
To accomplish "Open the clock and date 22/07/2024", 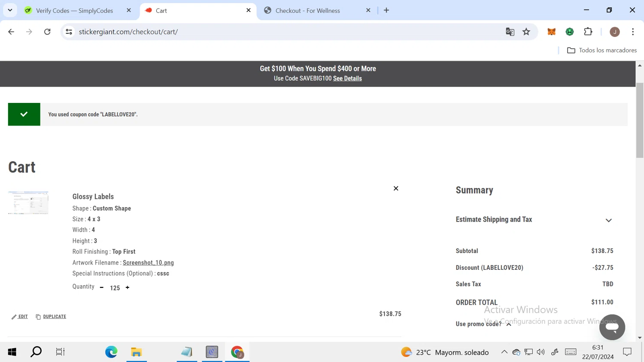I will [598, 352].
